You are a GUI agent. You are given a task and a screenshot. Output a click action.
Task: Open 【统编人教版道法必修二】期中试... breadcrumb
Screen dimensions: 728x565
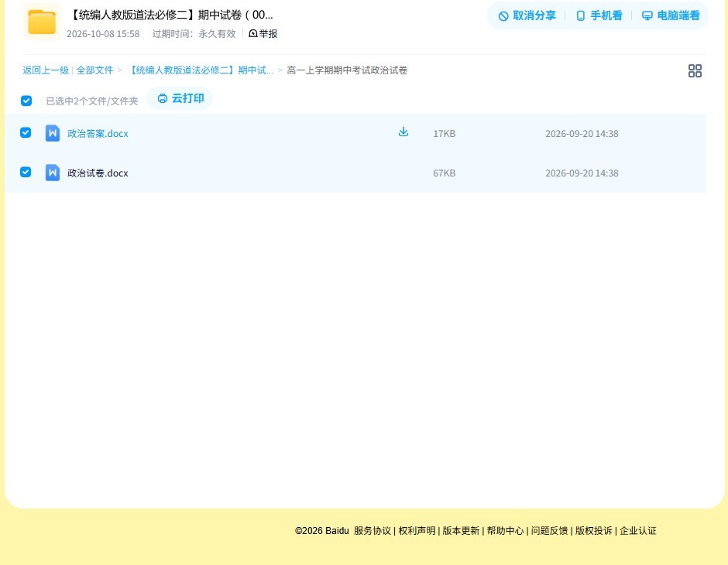tap(200, 70)
